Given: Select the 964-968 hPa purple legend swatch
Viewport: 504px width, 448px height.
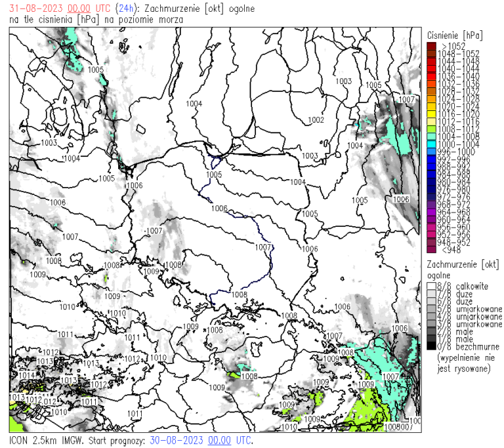Looking at the screenshot, I should pyautogui.click(x=431, y=212).
